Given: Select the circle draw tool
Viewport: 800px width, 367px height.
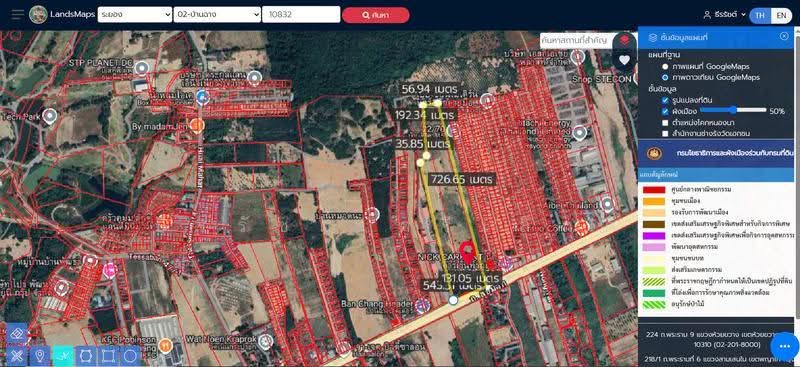Looking at the screenshot, I should [131, 355].
